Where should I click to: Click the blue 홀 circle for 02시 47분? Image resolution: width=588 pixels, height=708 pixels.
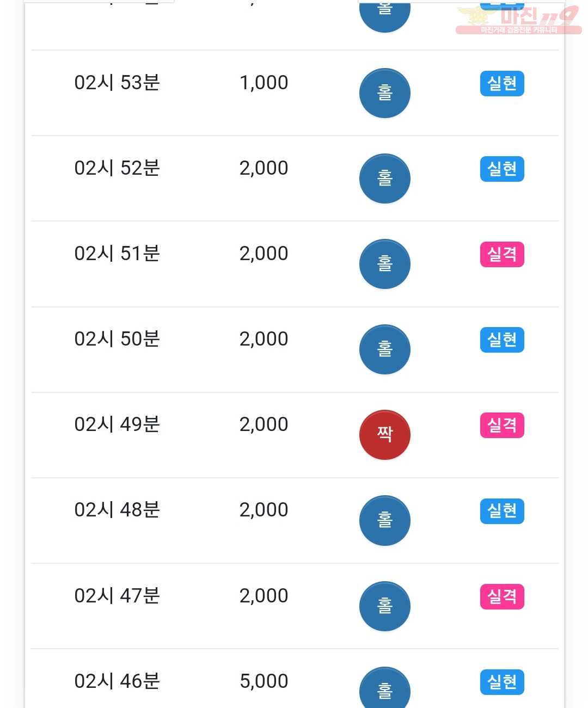[x=384, y=606]
